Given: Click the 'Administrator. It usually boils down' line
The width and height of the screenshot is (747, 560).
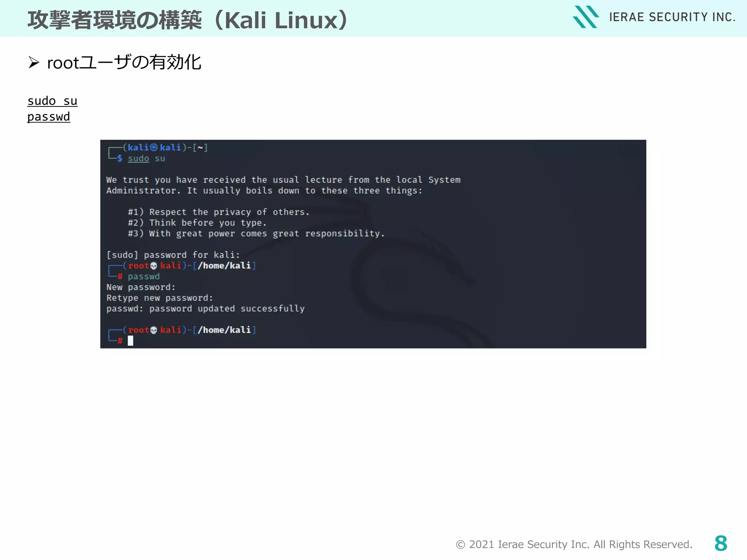Looking at the screenshot, I should (264, 191).
